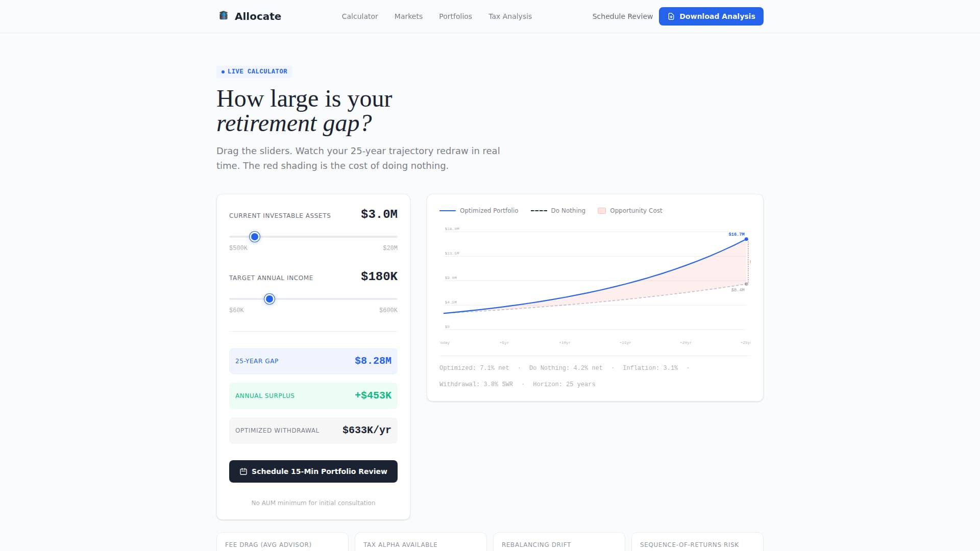Click the Download Analysis button
980x551 pixels.
click(711, 16)
